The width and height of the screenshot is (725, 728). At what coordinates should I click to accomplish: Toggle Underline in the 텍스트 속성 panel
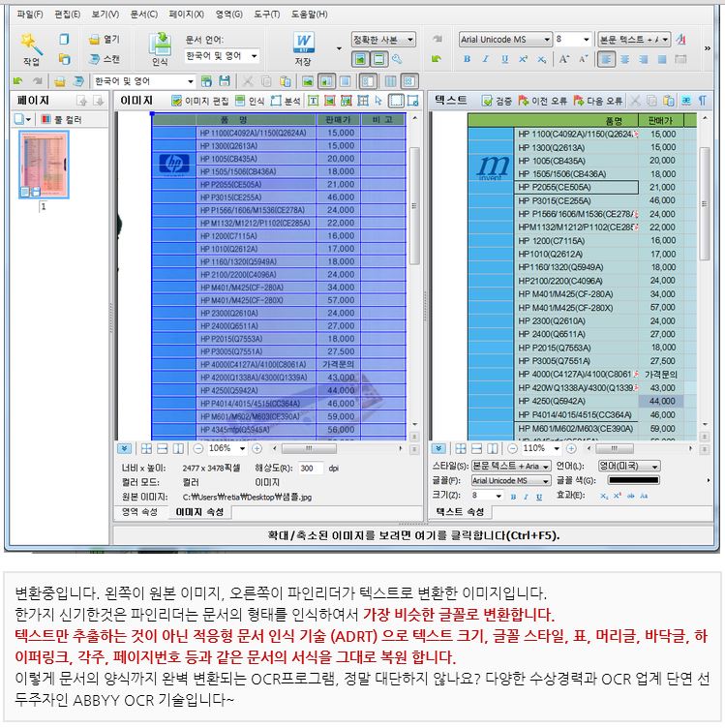pyautogui.click(x=539, y=497)
